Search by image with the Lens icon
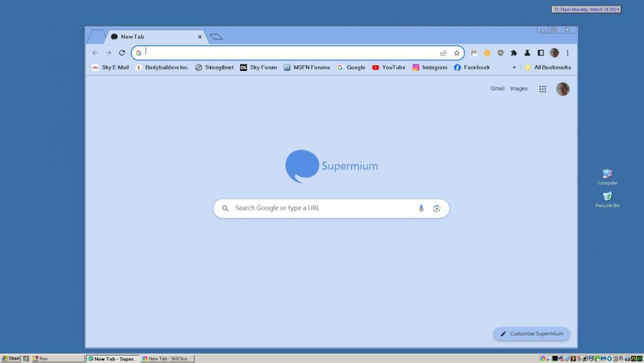644x363 pixels. click(x=437, y=208)
